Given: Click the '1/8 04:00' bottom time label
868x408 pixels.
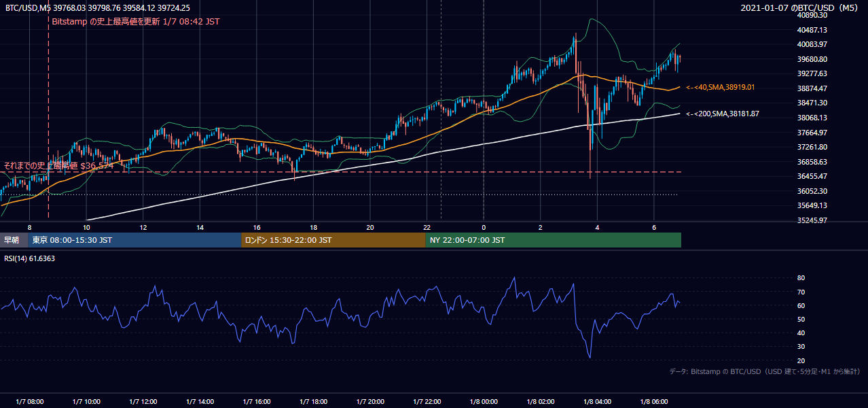Looking at the screenshot, I should pos(597,401).
